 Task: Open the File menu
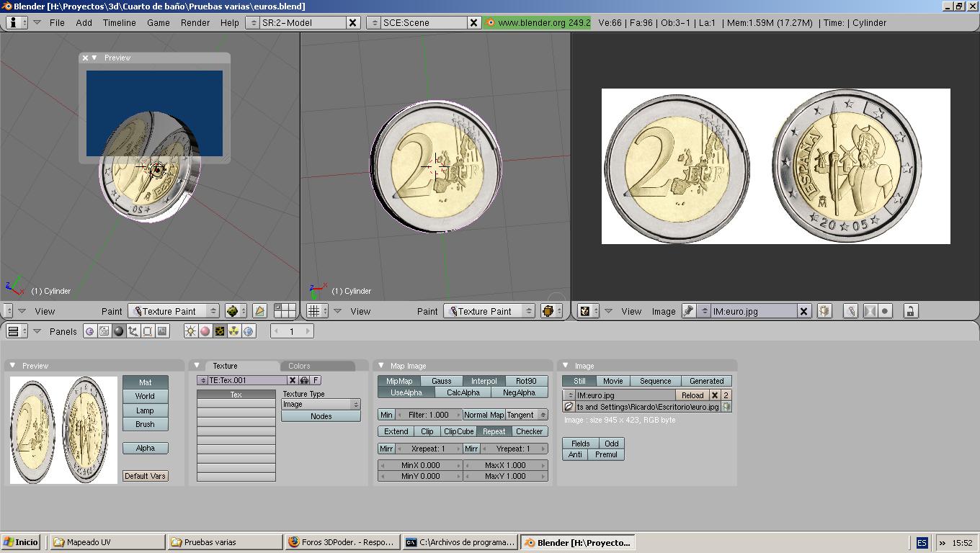[x=57, y=22]
